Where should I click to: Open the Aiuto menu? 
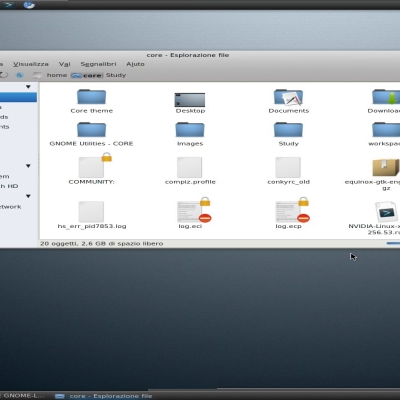(x=135, y=64)
